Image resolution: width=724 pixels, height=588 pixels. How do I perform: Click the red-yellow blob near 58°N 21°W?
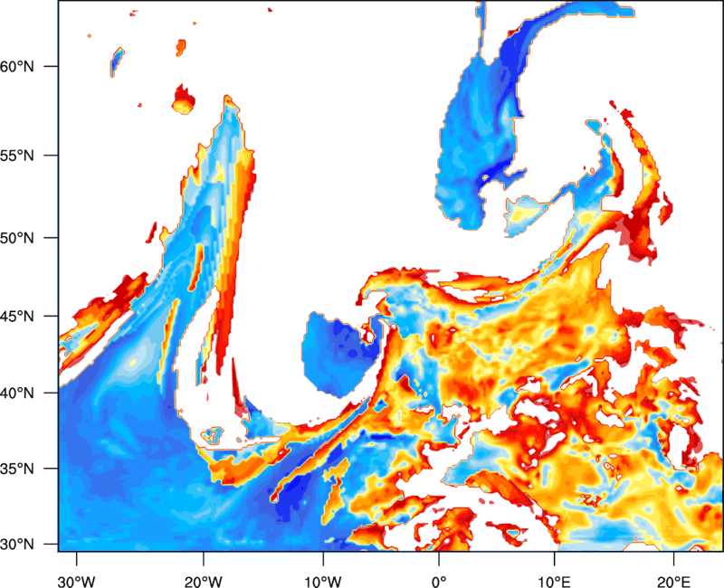(x=184, y=100)
